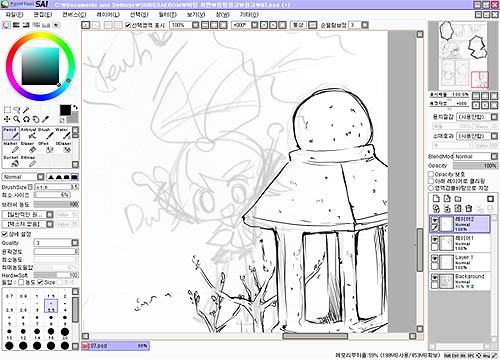
Task: Toggle the color wheel panel icon
Action: pos(6,25)
